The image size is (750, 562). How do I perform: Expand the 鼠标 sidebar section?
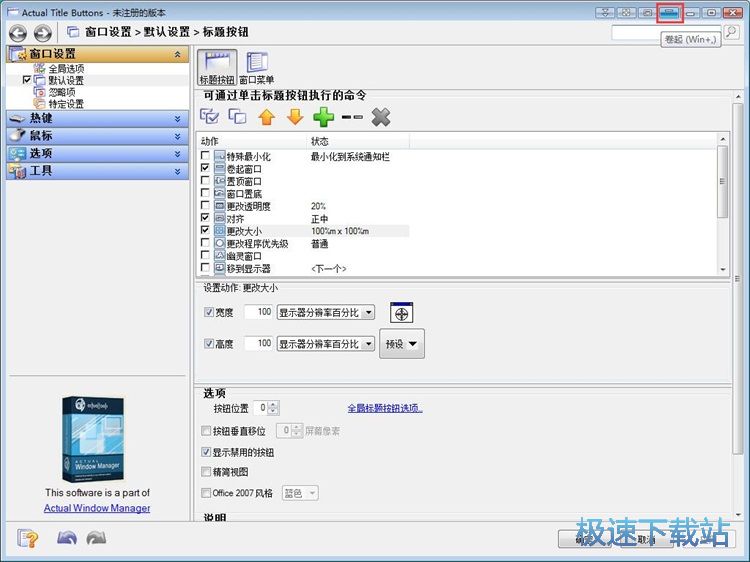(98, 136)
